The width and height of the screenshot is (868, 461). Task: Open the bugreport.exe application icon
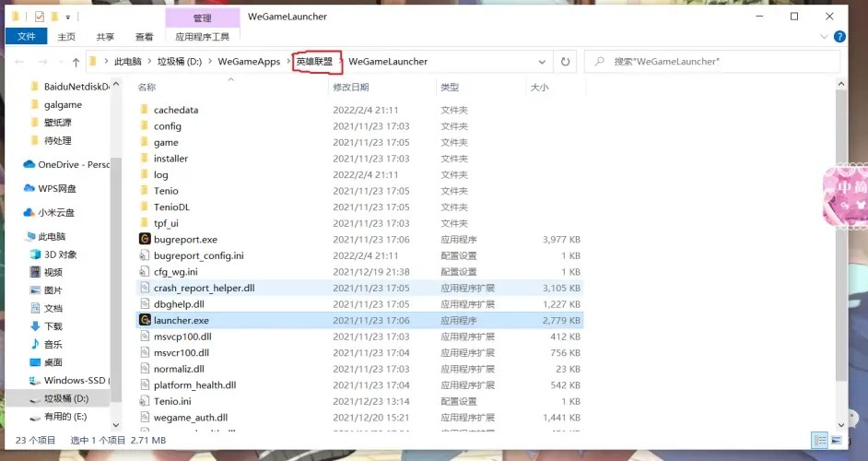(x=145, y=239)
